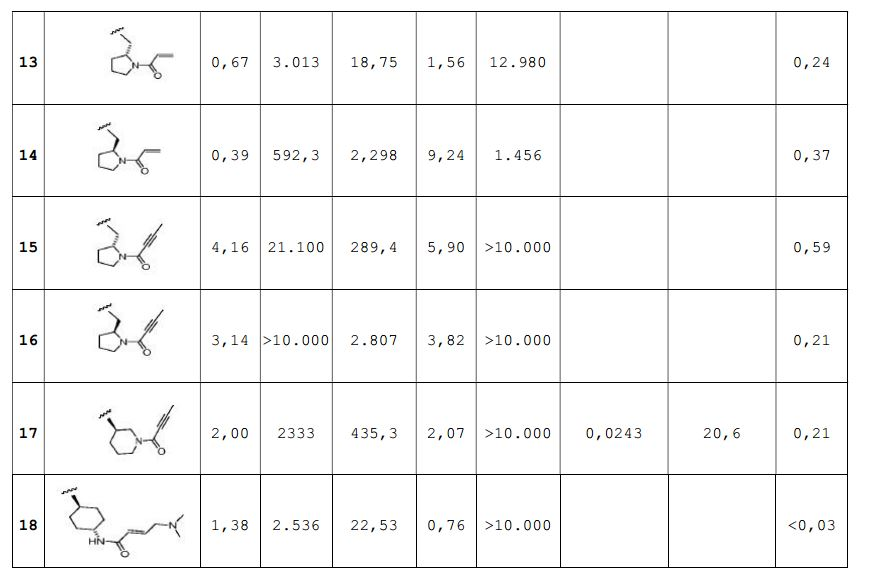The image size is (880, 586).
Task: Click the 0,0243 cell
Action: (x=614, y=434)
